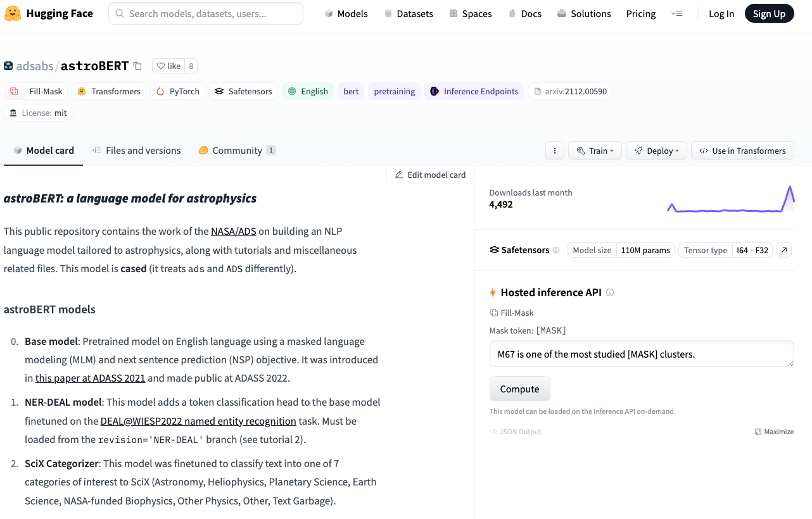Click the Safetensors info icon
This screenshot has height=519, width=812.
coord(556,250)
